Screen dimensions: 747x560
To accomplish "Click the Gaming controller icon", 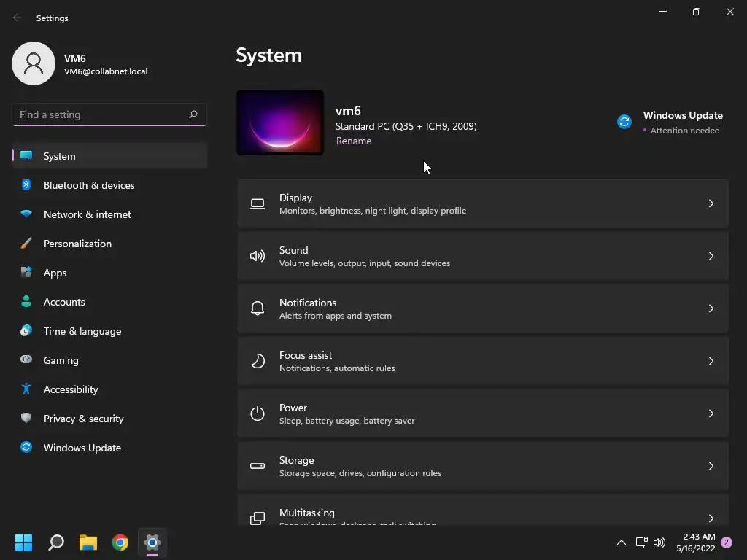I will pyautogui.click(x=26, y=359).
